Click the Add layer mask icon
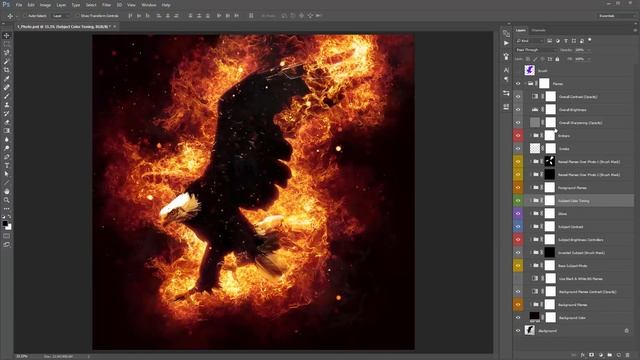Image resolution: width=640 pixels, height=360 pixels. 591,355
